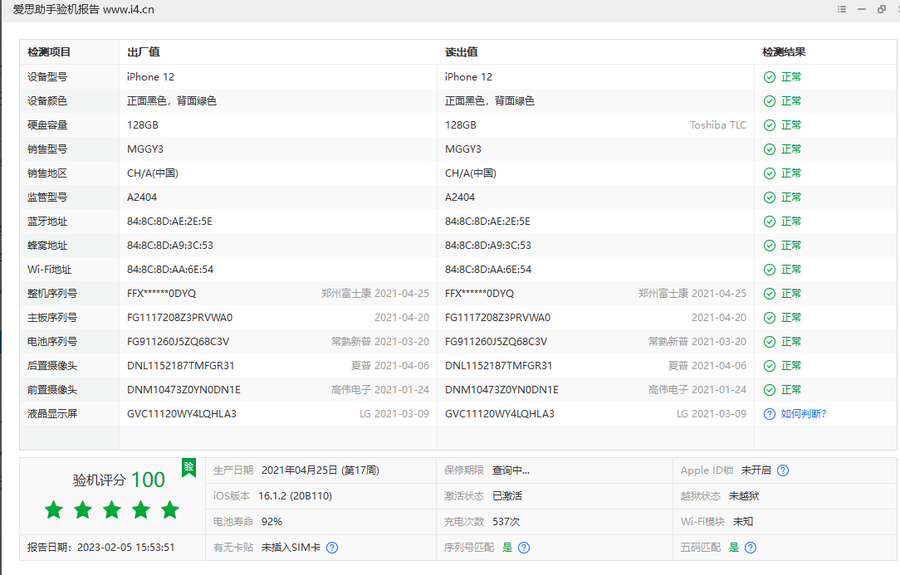Click the Toshiba TLC label

pyautogui.click(x=717, y=125)
